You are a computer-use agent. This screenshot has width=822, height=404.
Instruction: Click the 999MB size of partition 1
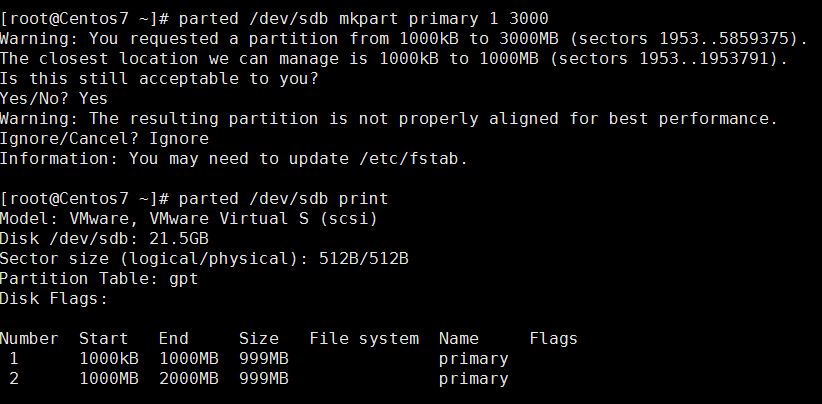tap(263, 359)
